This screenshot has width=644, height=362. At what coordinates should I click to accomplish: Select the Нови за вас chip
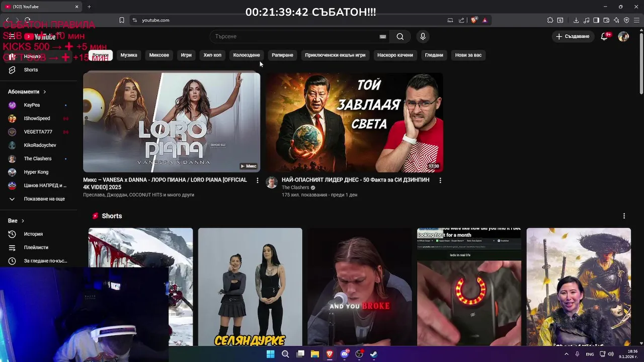click(468, 55)
